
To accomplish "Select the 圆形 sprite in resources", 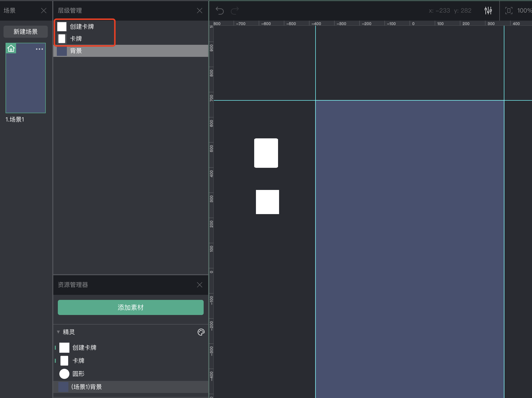I will pos(78,374).
